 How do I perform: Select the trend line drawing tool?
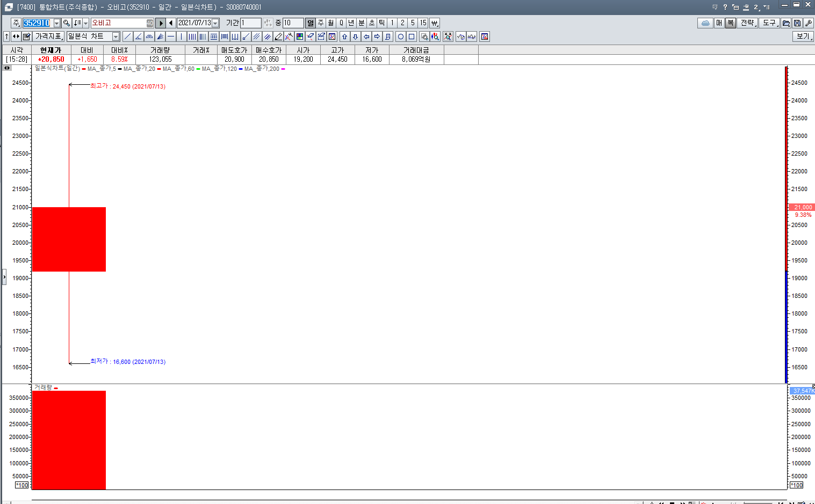click(x=127, y=36)
